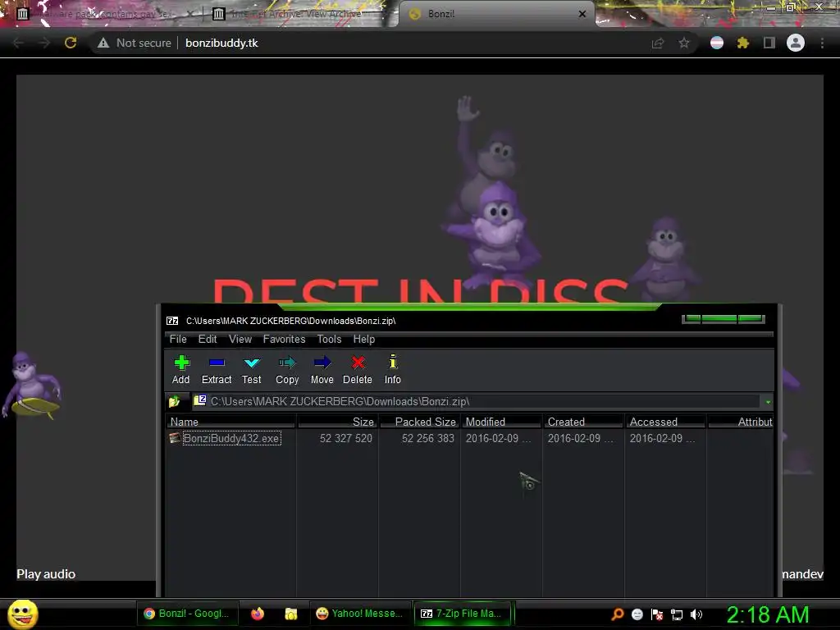Open the smiley Start button on taskbar
840x630 pixels.
[x=23, y=614]
